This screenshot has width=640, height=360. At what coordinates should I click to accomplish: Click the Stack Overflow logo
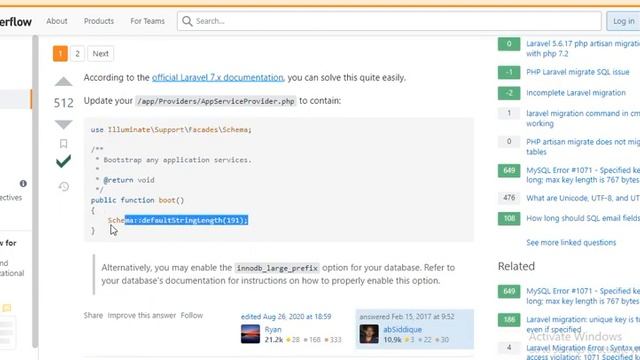click(x=16, y=21)
